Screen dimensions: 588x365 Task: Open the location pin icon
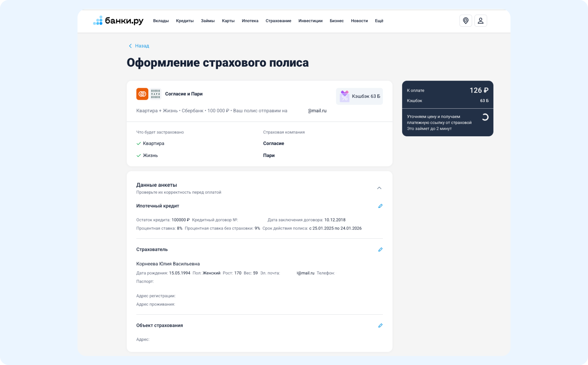[465, 21]
